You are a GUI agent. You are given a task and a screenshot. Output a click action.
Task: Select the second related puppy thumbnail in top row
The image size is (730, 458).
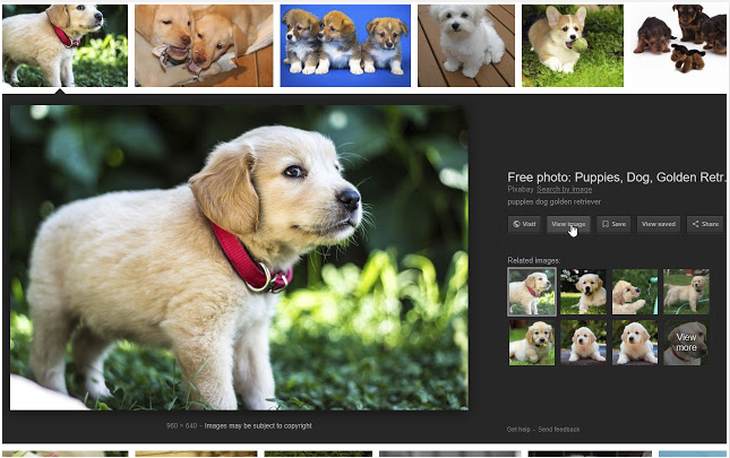point(583,291)
